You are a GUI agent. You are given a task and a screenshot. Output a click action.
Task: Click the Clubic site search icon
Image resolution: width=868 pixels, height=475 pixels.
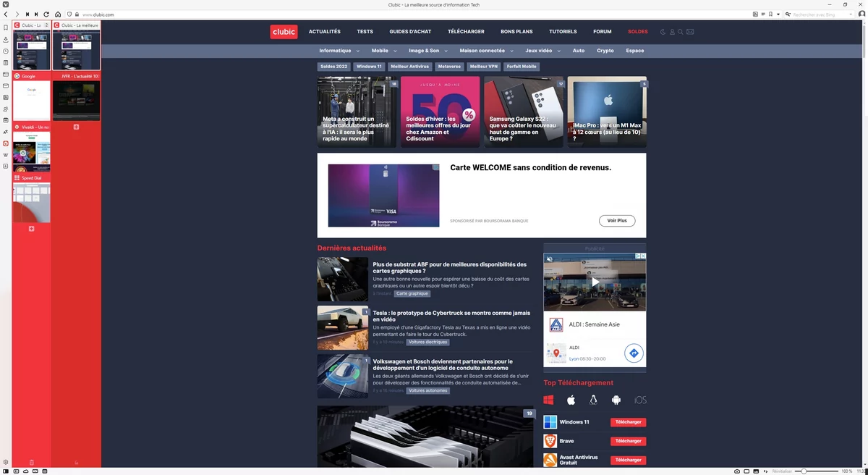point(681,32)
